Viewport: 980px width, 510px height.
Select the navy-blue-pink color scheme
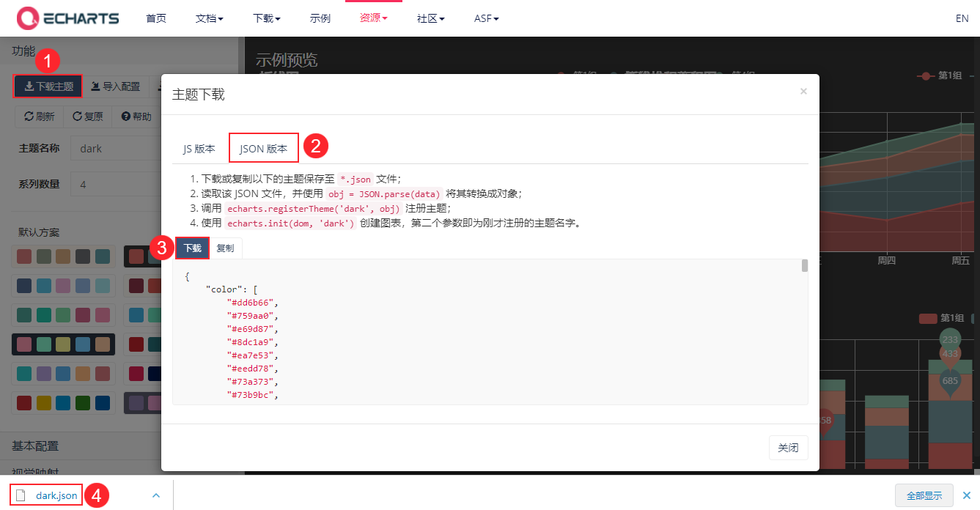[x=64, y=286]
